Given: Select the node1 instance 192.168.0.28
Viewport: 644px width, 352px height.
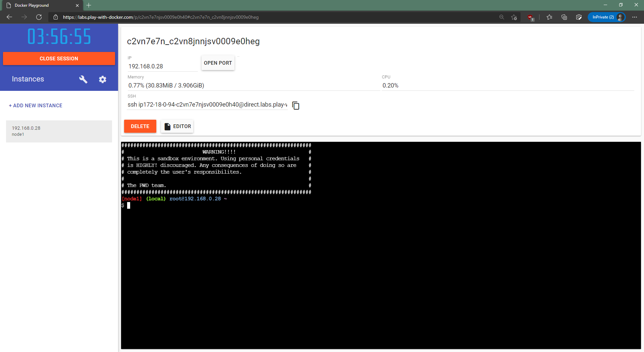Looking at the screenshot, I should 59,131.
